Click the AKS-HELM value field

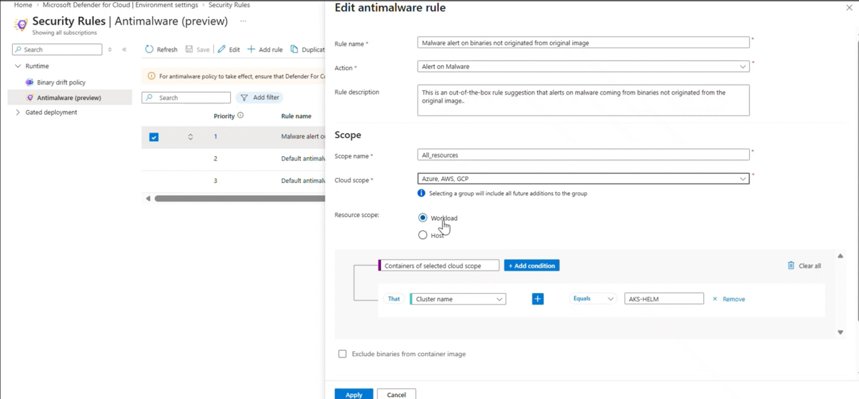(x=664, y=299)
